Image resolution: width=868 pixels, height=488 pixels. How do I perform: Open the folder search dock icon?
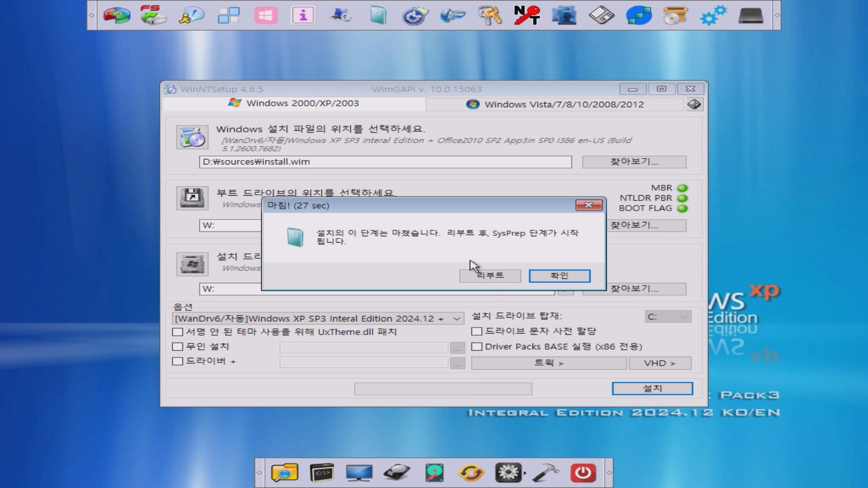pyautogui.click(x=284, y=473)
